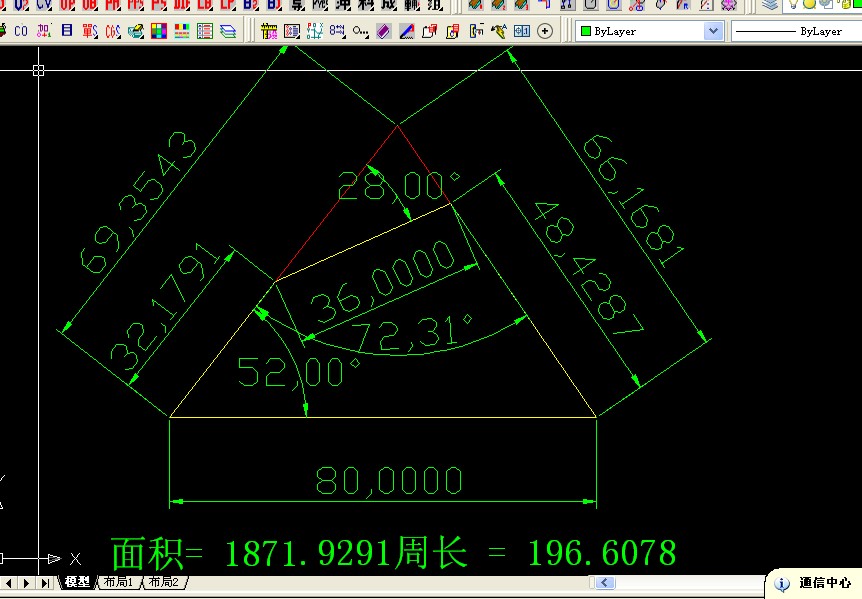Click the horizontal scrollbar left arrow

[x=605, y=583]
